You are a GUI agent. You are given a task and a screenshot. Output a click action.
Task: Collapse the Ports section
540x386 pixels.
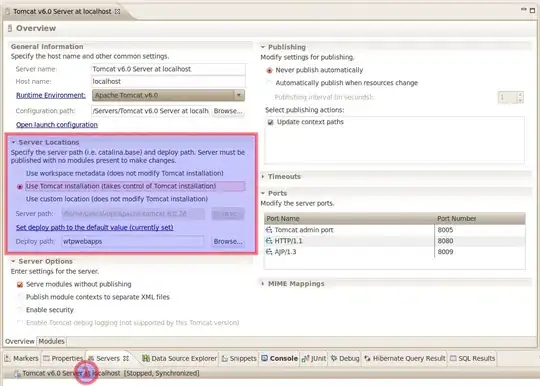click(263, 193)
